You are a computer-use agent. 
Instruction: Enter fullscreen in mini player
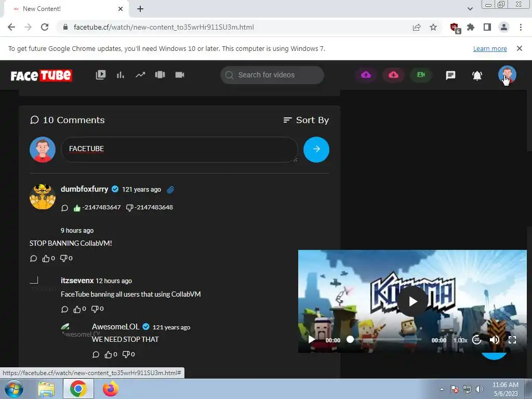point(512,340)
